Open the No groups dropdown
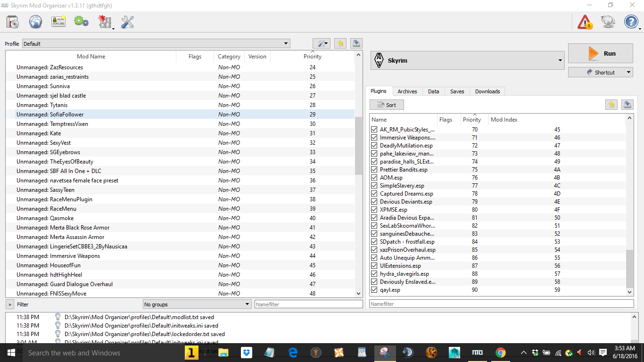Image resolution: width=644 pixels, height=362 pixels. [x=197, y=304]
